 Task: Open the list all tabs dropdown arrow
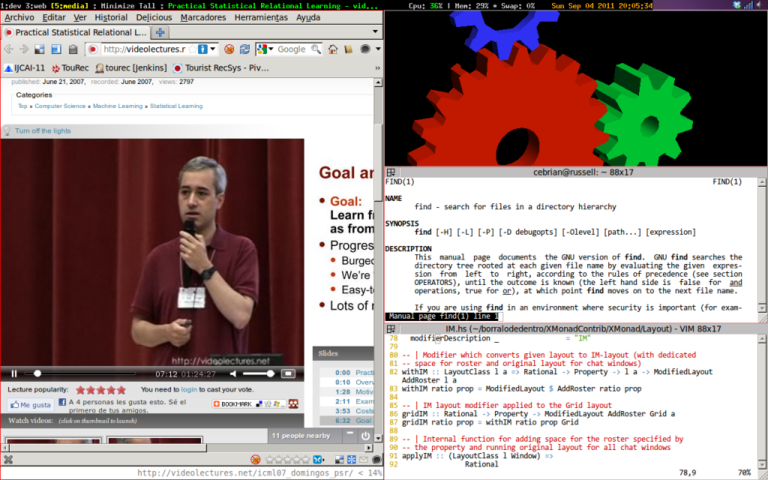coord(375,31)
